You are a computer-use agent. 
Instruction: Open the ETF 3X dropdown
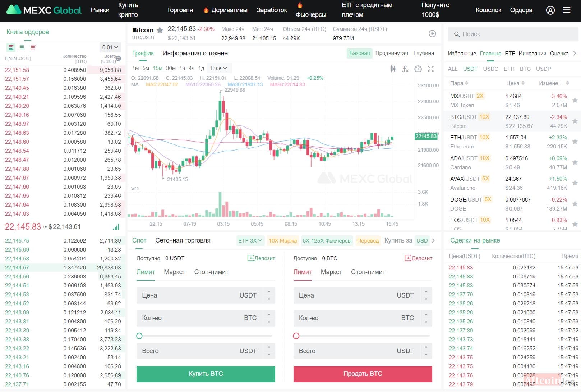(x=250, y=241)
